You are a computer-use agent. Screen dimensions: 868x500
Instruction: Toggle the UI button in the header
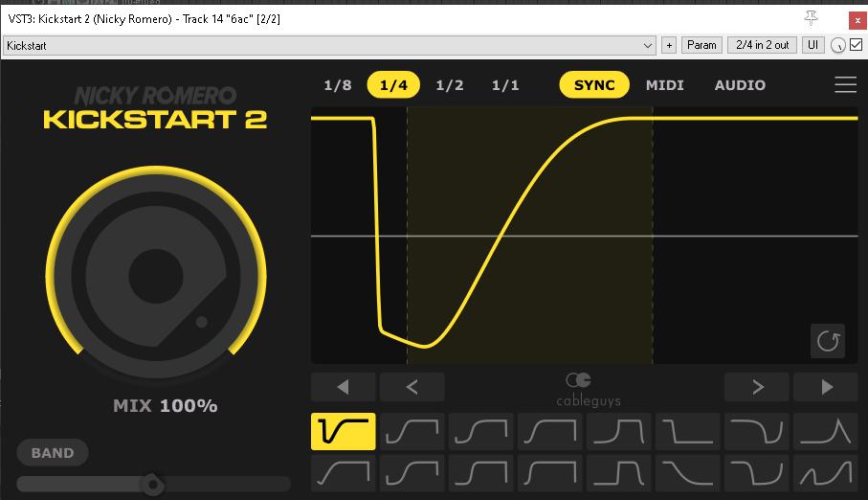(x=812, y=45)
